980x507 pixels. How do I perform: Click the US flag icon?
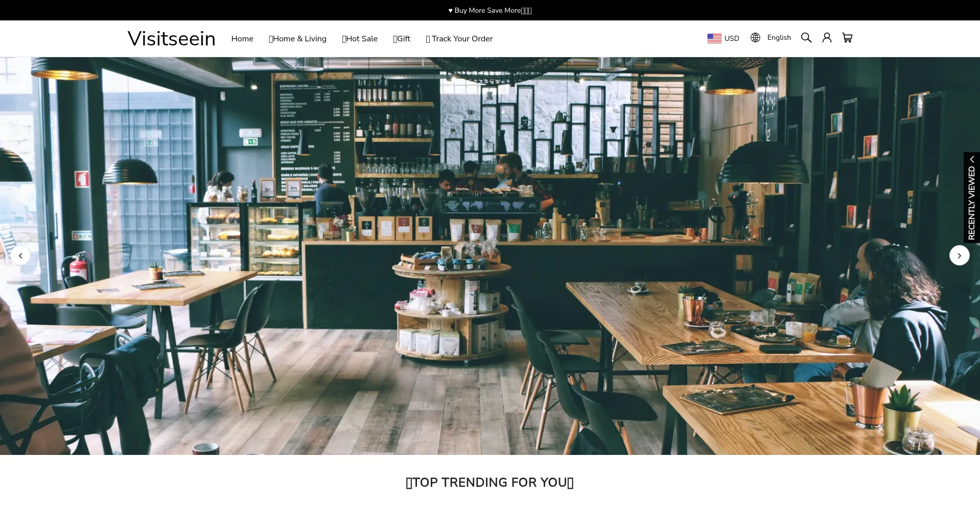coord(714,38)
